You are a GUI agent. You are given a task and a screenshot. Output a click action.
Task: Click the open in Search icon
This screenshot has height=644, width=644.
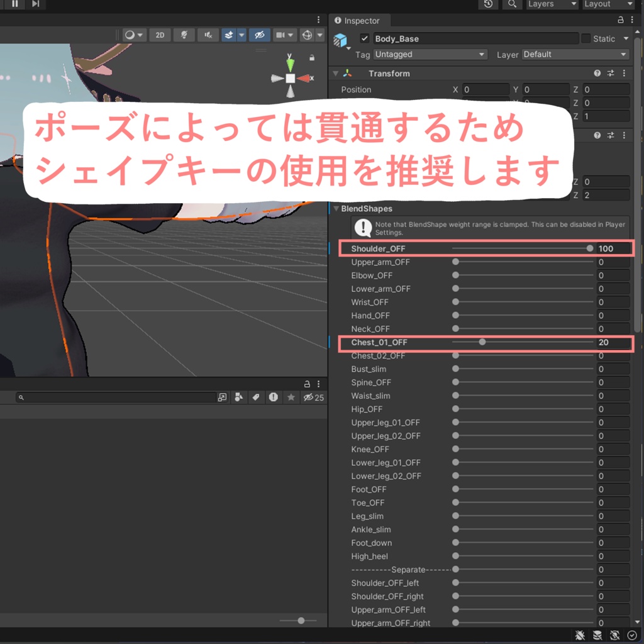[x=222, y=397]
